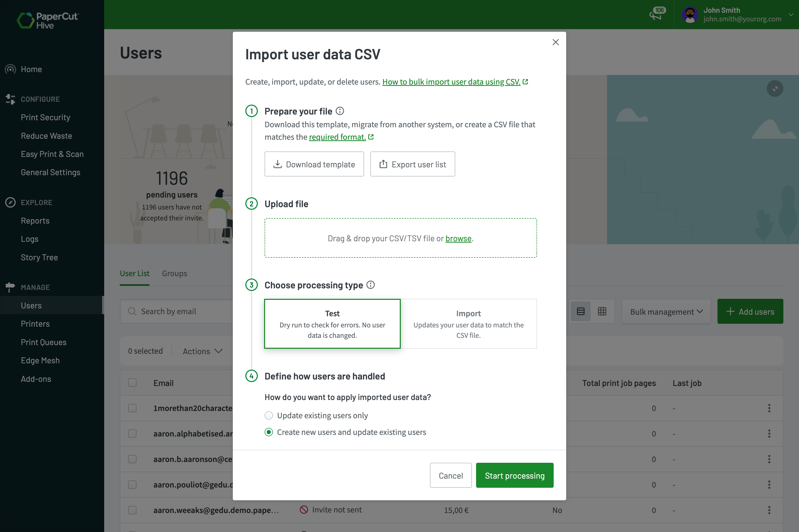
Task: Expand the John Smith account menu chevron
Action: [791, 15]
